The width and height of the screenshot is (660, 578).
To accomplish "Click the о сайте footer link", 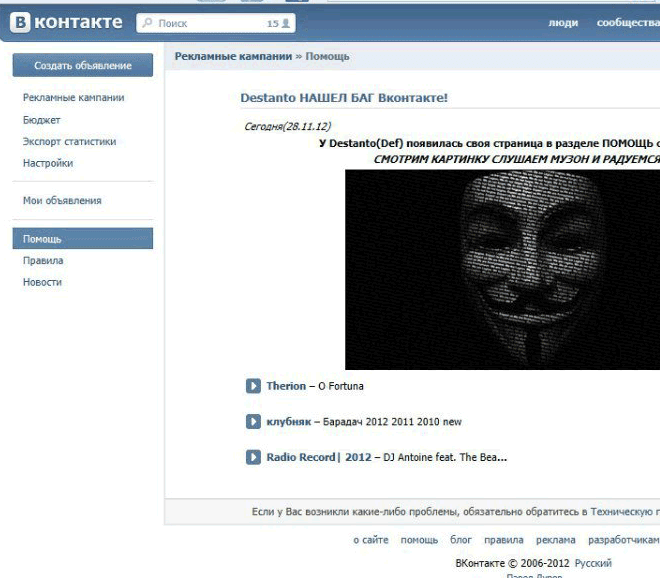I will [x=371, y=540].
